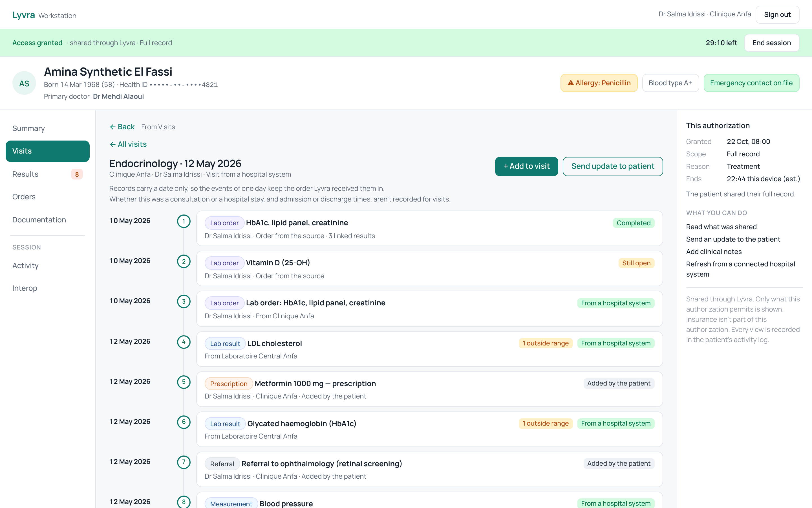This screenshot has height=508, width=812.
Task: Open the Summary section
Action: [48, 128]
